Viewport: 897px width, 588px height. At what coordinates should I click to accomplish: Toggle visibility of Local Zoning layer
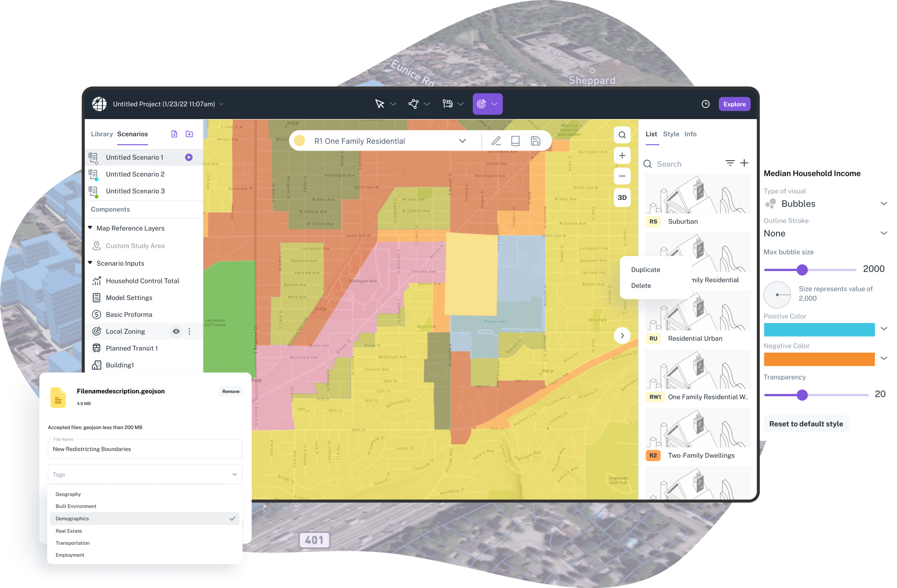click(x=176, y=331)
